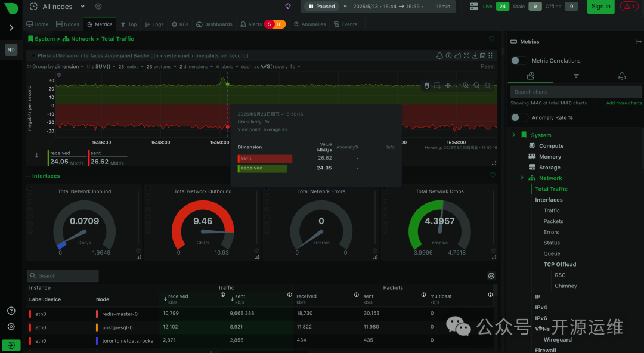Open the Top tab
The image size is (644, 353).
[x=129, y=24]
